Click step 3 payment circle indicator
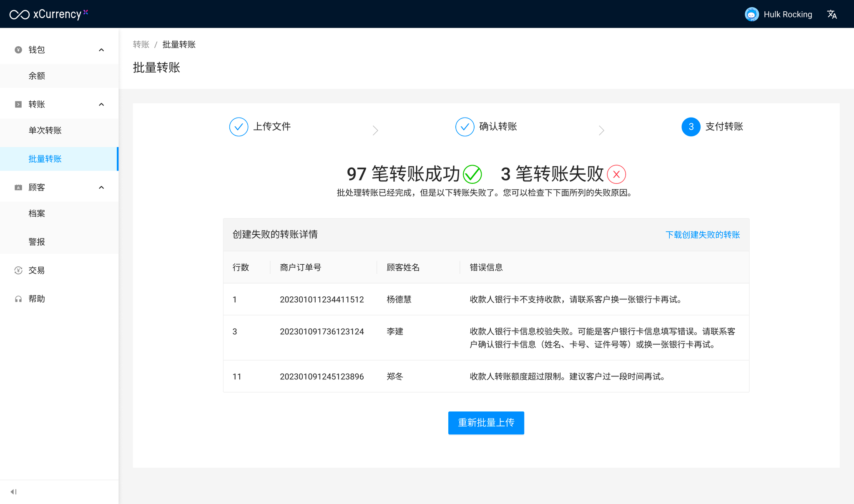854x504 pixels. click(691, 127)
